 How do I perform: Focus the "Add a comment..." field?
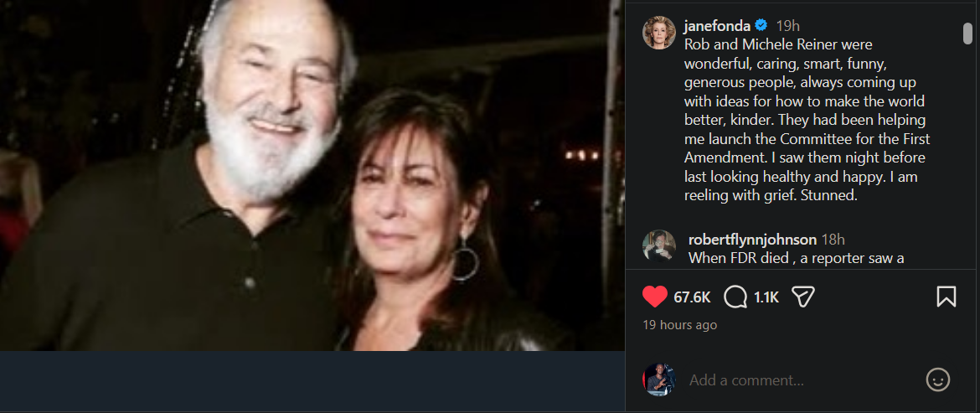click(796, 379)
